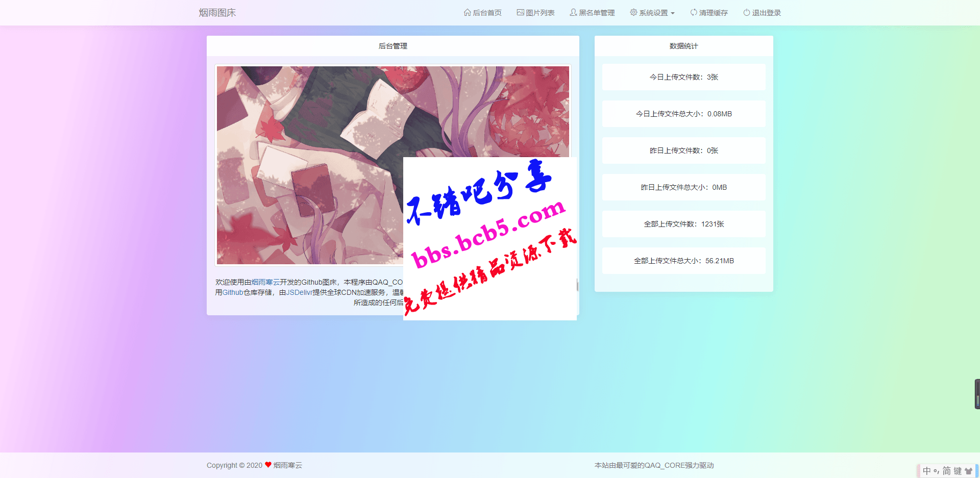Click the 全部上传文件总大小: 56.21MB stat
This screenshot has width=980, height=478.
point(684,261)
